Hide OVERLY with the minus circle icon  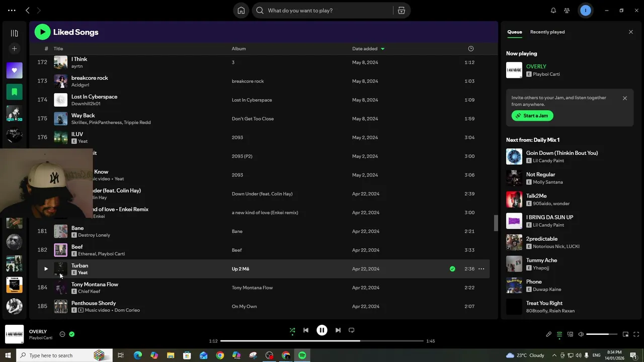pyautogui.click(x=62, y=334)
